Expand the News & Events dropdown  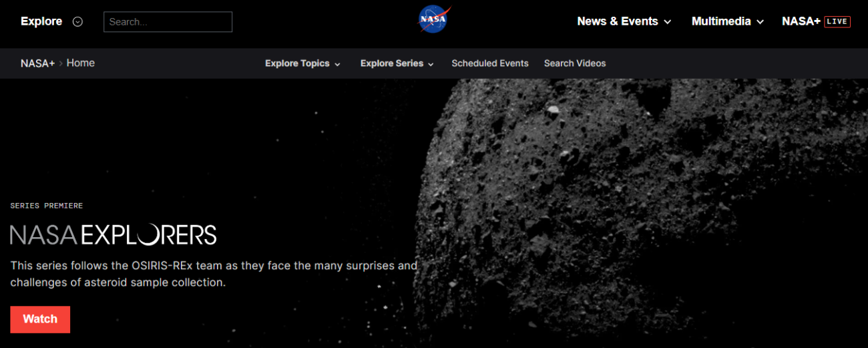point(624,21)
